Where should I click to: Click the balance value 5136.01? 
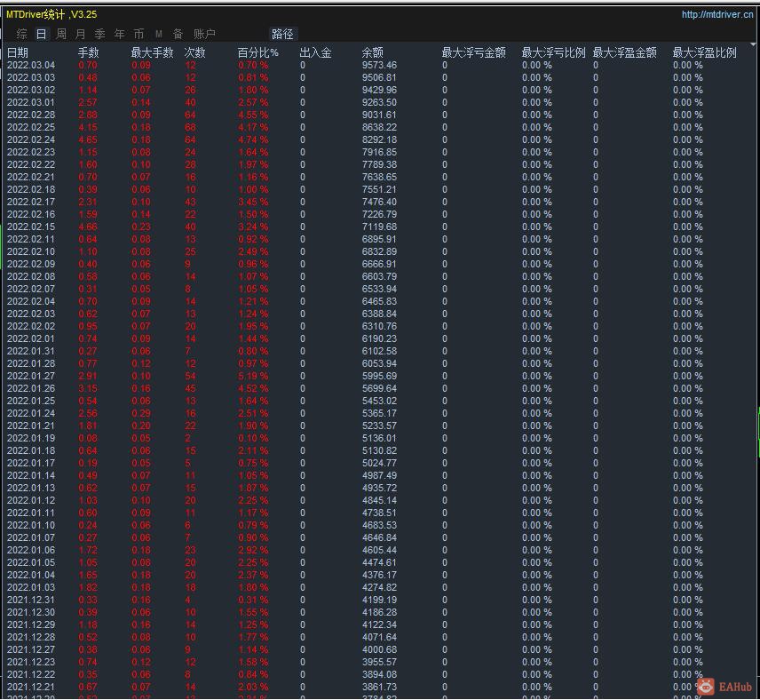click(379, 439)
